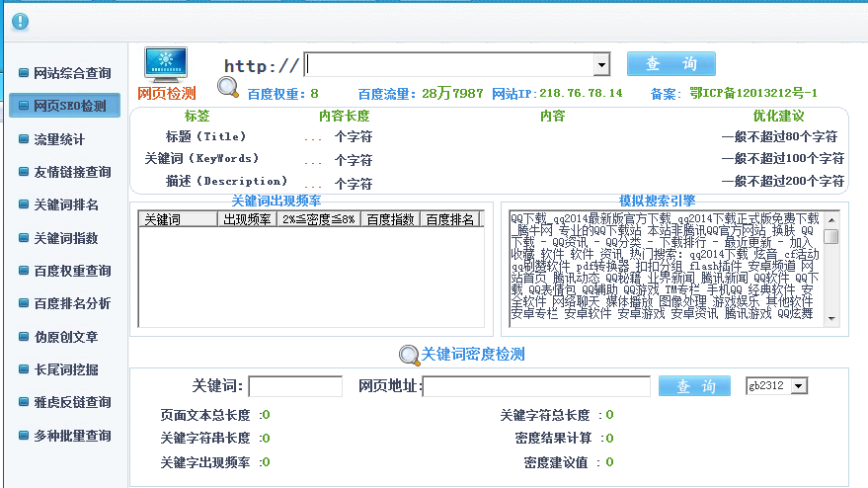Image resolution: width=868 pixels, height=488 pixels.
Task: Open 百度权重查询 in the sidebar
Action: 72,271
